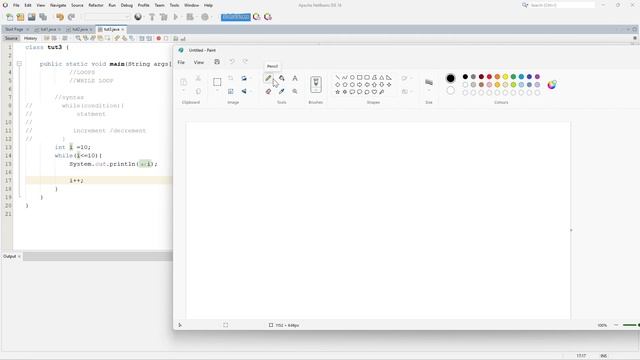
Task: Select the Fill bucket tool in Paint
Action: [282, 78]
